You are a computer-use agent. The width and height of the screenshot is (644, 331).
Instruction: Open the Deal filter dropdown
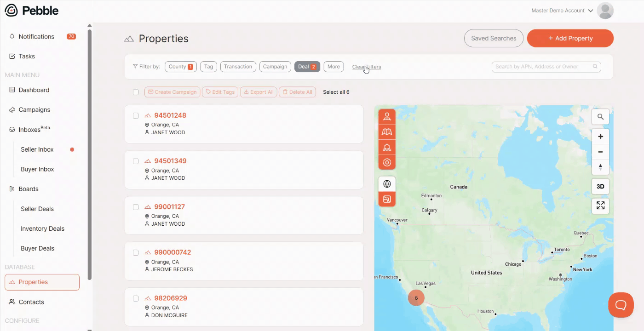click(x=307, y=67)
